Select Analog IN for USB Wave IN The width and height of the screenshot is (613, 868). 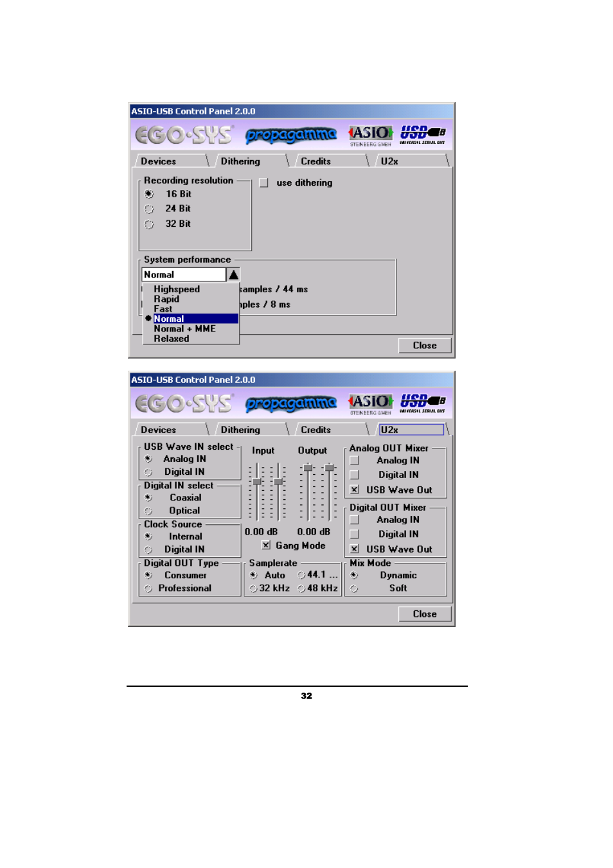(x=148, y=459)
